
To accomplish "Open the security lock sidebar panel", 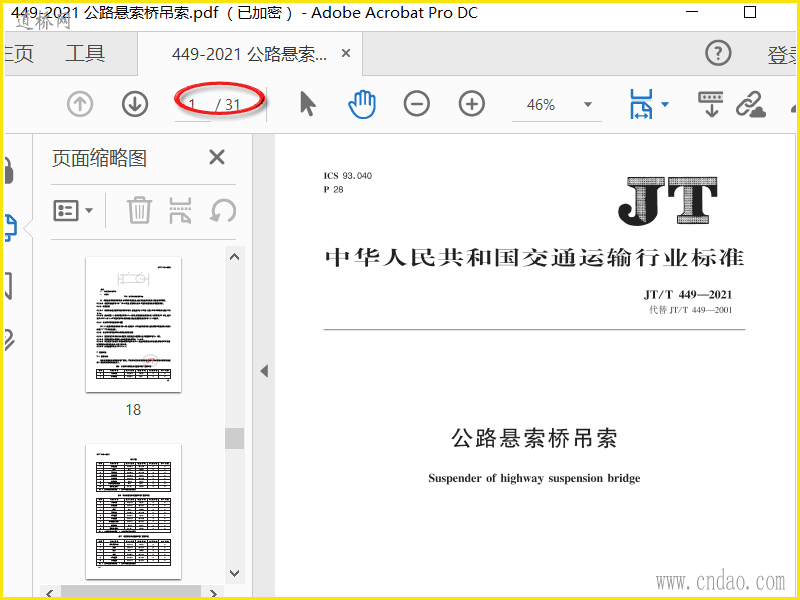I will 8,171.
